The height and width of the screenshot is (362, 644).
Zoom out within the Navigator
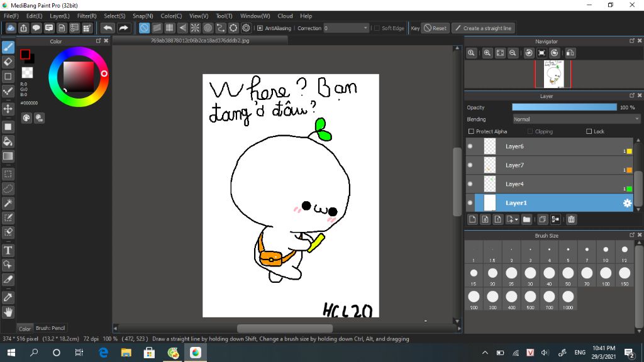[x=513, y=53]
